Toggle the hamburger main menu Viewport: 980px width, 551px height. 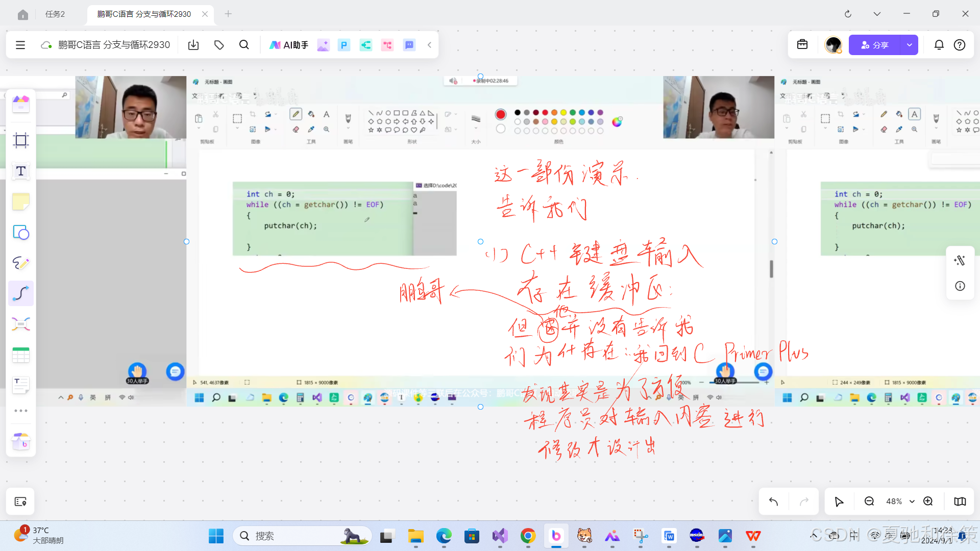click(20, 45)
